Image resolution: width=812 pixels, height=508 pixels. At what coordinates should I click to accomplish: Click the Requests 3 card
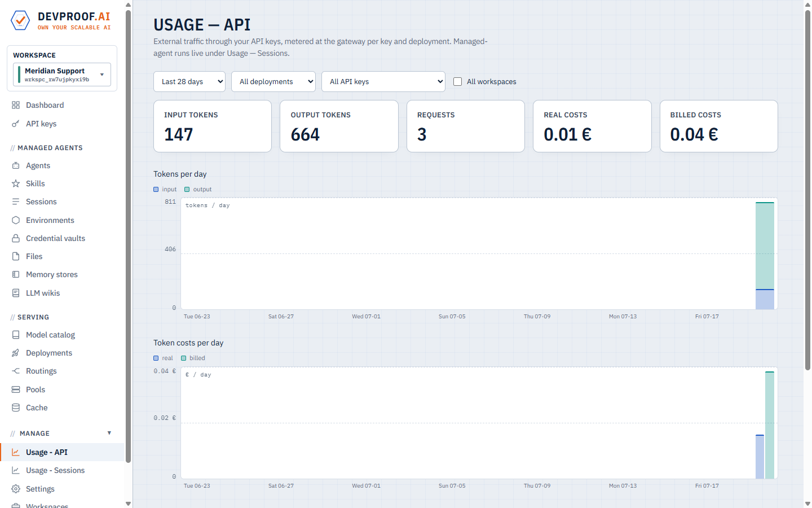tap(466, 126)
